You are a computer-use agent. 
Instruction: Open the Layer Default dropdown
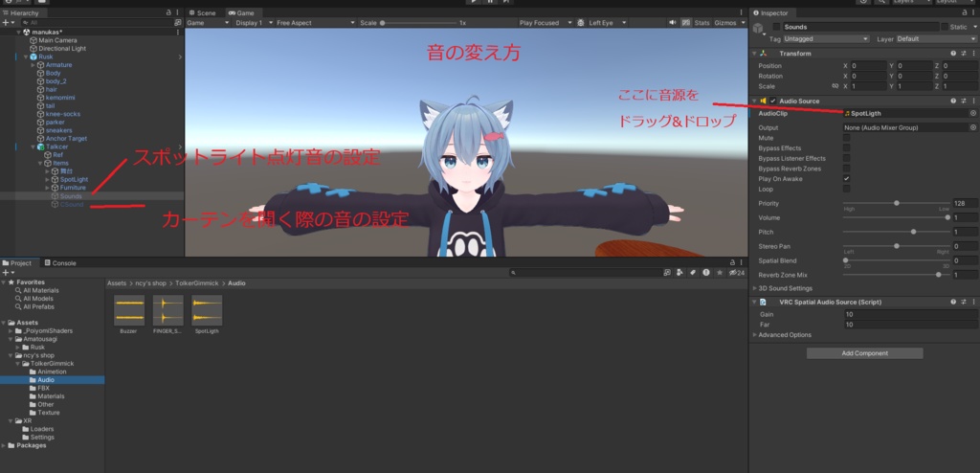click(937, 39)
